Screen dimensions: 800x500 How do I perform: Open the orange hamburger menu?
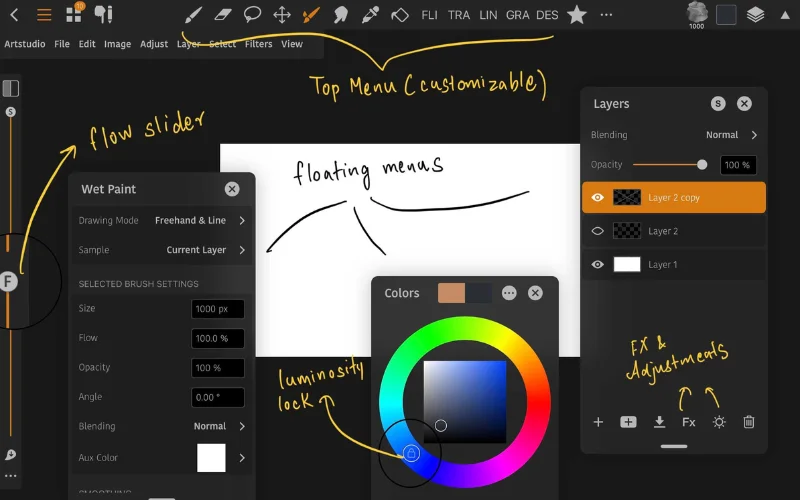tap(44, 15)
